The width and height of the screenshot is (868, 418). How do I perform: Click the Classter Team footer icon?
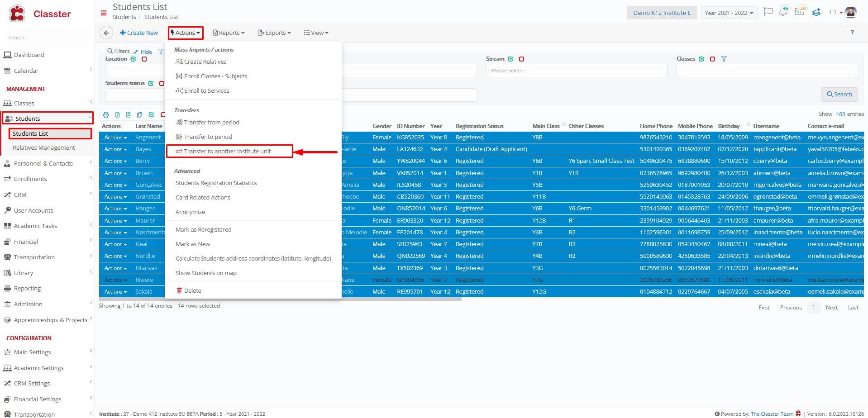(798, 413)
